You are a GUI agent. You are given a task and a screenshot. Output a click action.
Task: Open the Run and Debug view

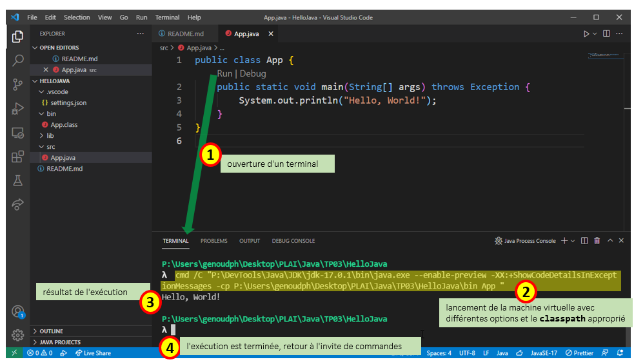[18, 108]
